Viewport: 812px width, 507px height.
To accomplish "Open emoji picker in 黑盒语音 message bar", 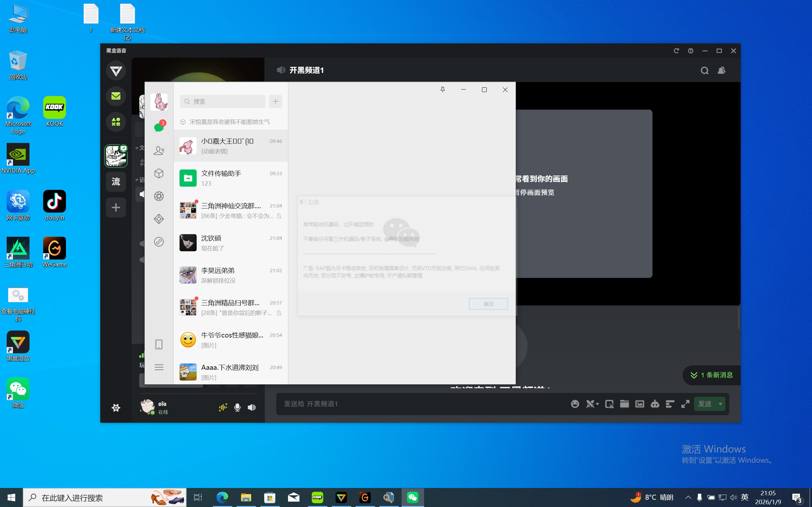I will coord(575,404).
